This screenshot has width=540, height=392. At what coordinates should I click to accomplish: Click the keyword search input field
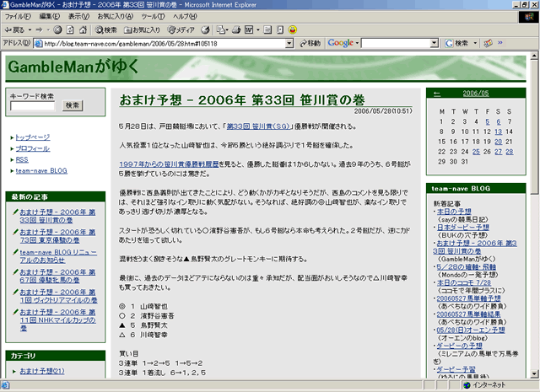click(34, 105)
